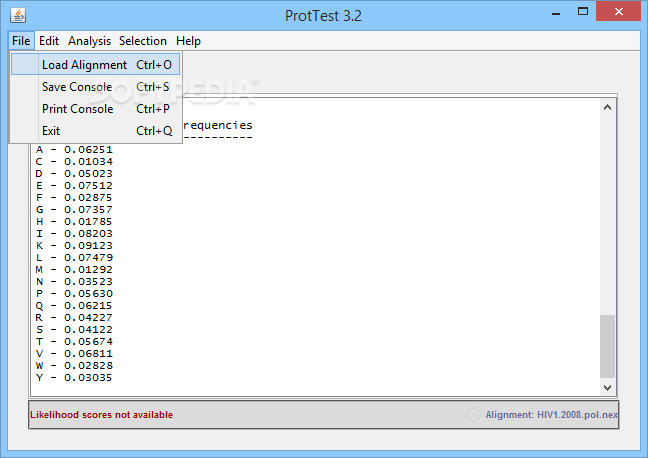Click the 'F - 0.02875' frequency line
648x458 pixels.
point(74,197)
